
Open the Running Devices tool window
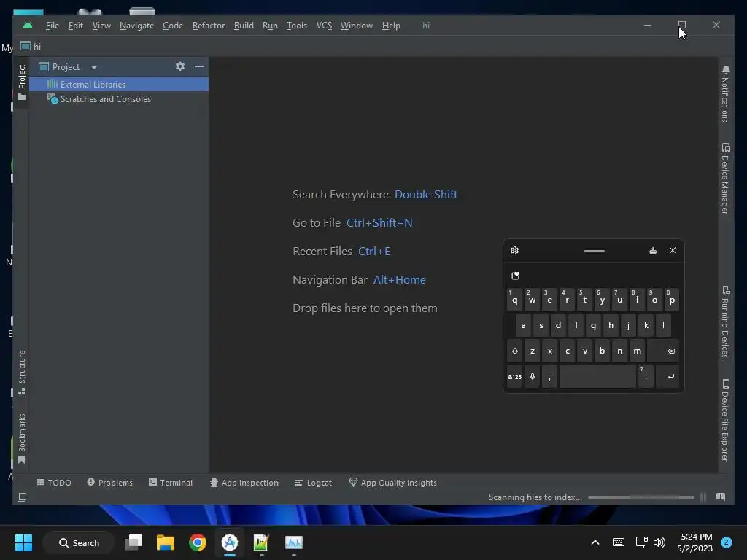tap(725, 322)
